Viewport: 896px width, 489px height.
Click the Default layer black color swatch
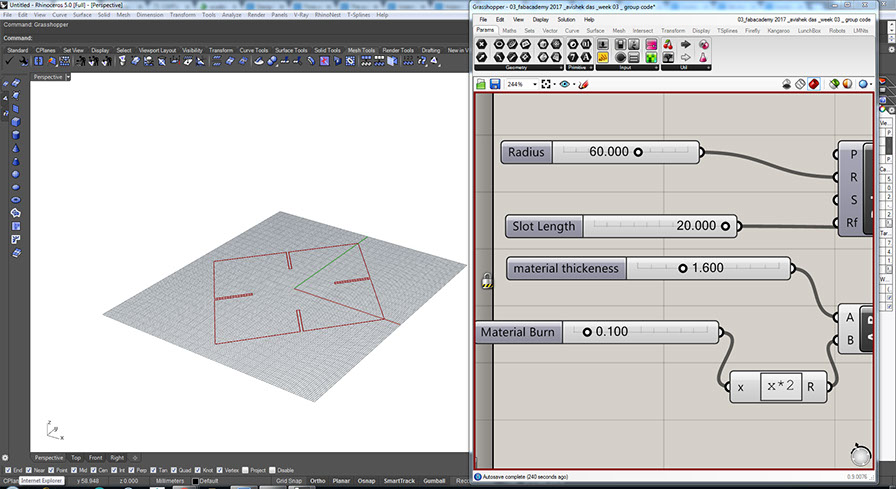click(195, 481)
